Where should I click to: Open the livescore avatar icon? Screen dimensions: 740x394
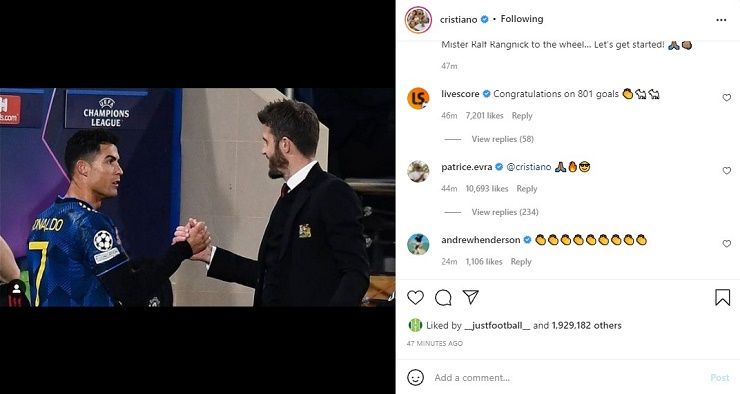[418, 98]
